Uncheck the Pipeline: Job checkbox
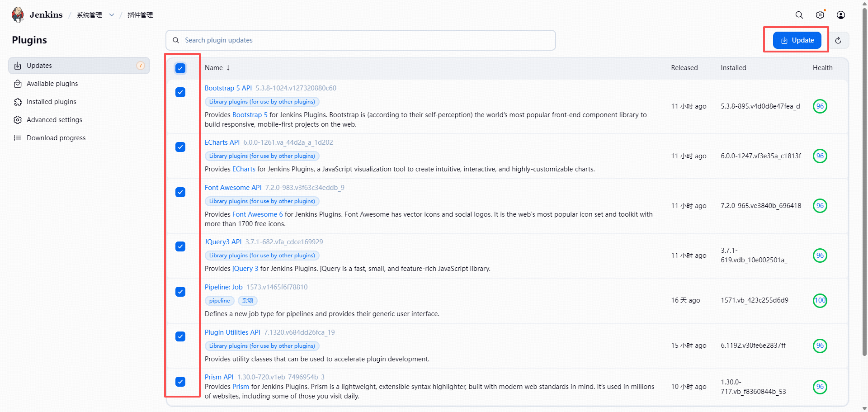 click(x=180, y=292)
